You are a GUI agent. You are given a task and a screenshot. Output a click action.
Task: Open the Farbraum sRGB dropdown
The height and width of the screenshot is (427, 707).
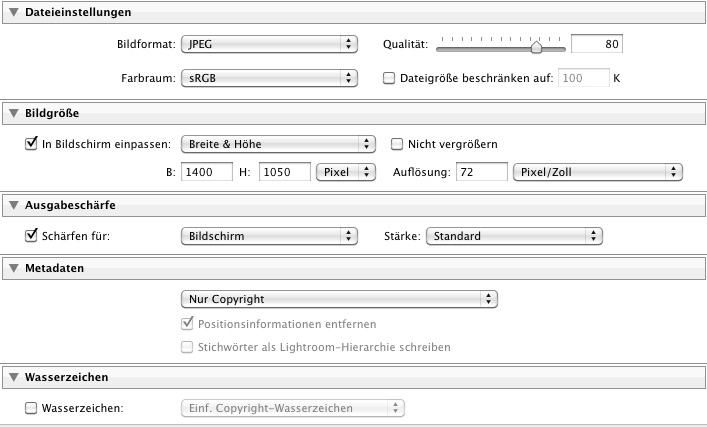tap(269, 78)
